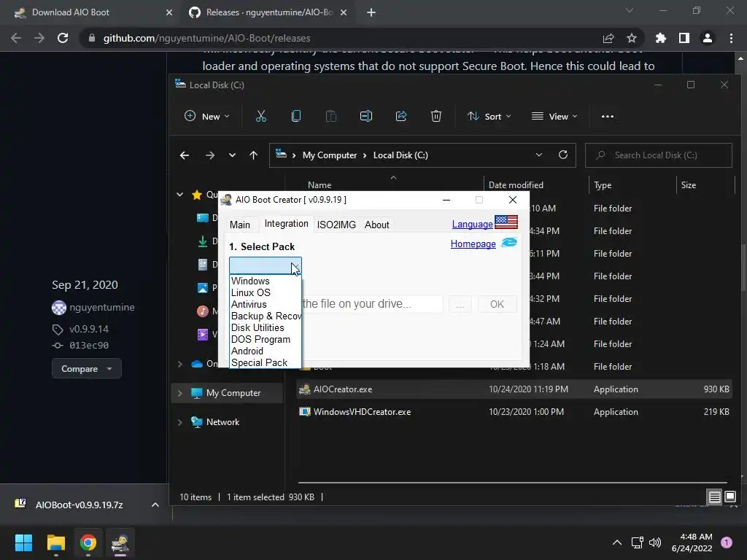Click the Cut scissors icon in Explorer toolbar
The height and width of the screenshot is (560, 747).
pyautogui.click(x=261, y=116)
